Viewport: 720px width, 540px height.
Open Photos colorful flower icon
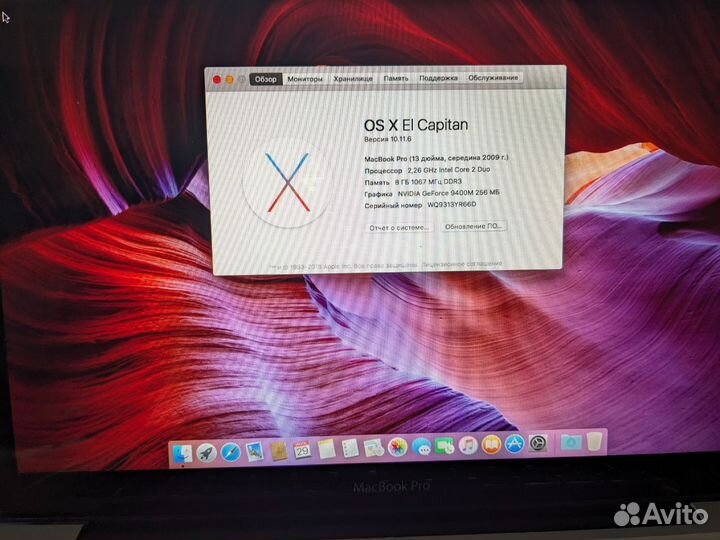click(398, 447)
